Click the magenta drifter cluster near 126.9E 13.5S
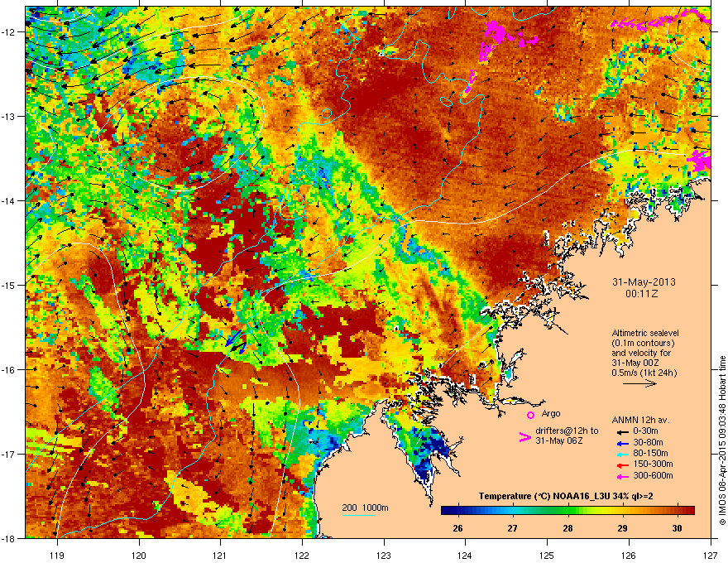728x563 pixels. [x=700, y=161]
